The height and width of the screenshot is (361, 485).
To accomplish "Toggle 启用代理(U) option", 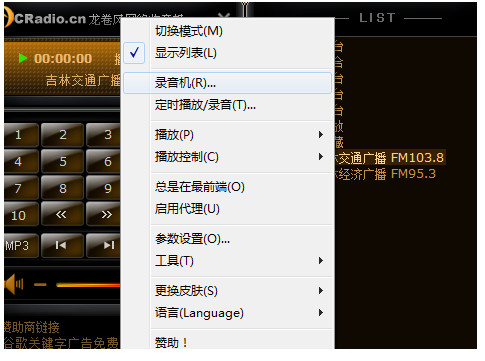I will point(228,209).
